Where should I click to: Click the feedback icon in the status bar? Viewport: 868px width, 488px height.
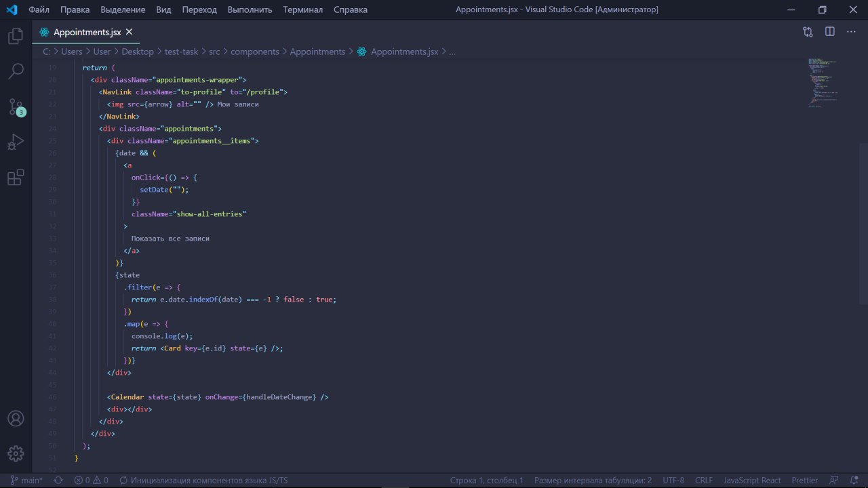click(834, 481)
